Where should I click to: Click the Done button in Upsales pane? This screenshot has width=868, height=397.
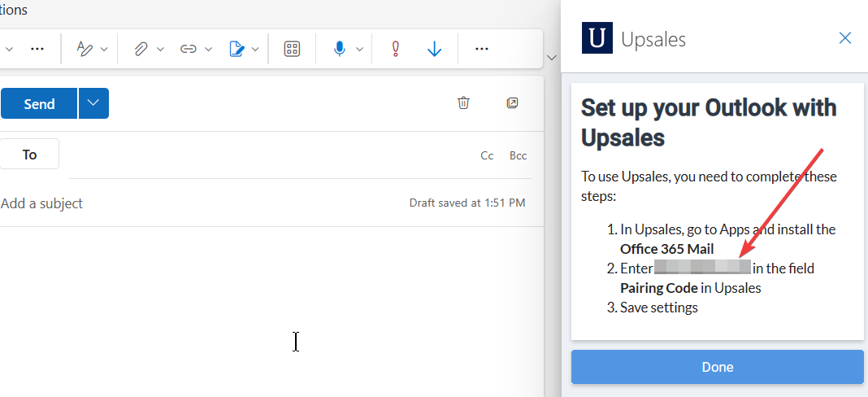718,367
